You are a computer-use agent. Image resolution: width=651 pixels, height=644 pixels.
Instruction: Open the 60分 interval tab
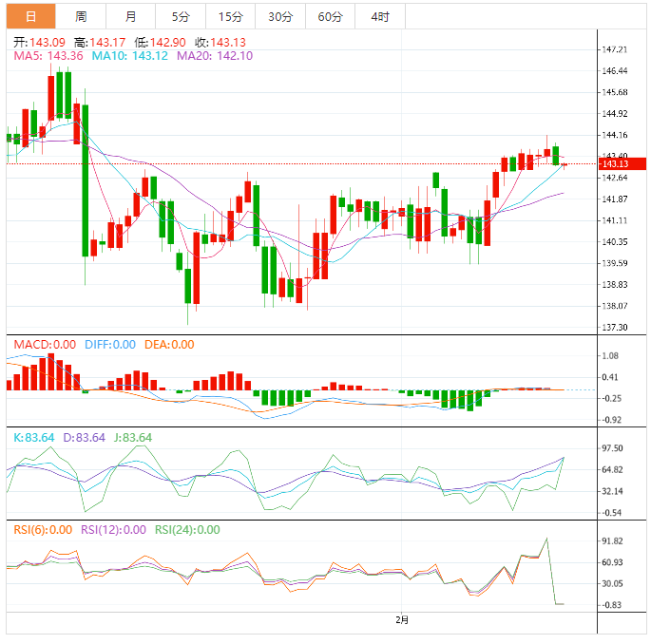[330, 16]
